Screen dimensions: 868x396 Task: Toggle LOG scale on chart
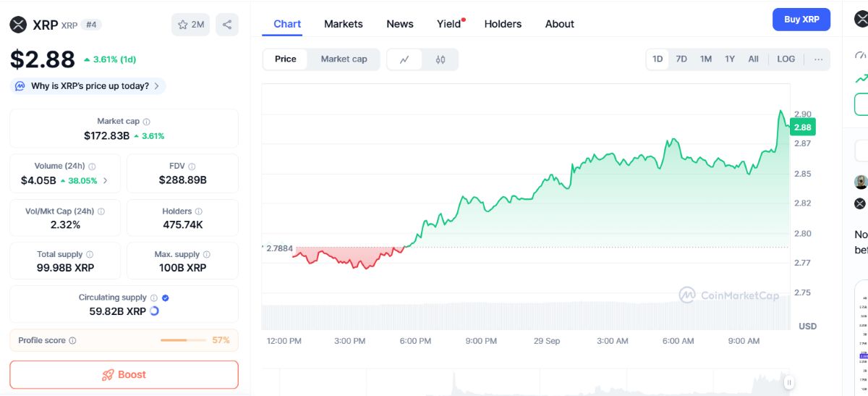point(786,59)
